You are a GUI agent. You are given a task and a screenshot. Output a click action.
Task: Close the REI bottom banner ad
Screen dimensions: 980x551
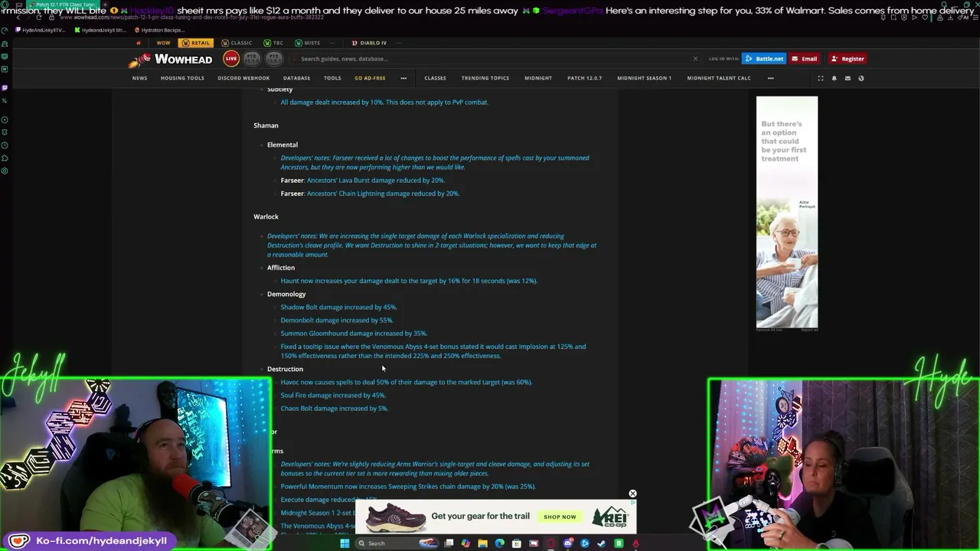pyautogui.click(x=632, y=494)
